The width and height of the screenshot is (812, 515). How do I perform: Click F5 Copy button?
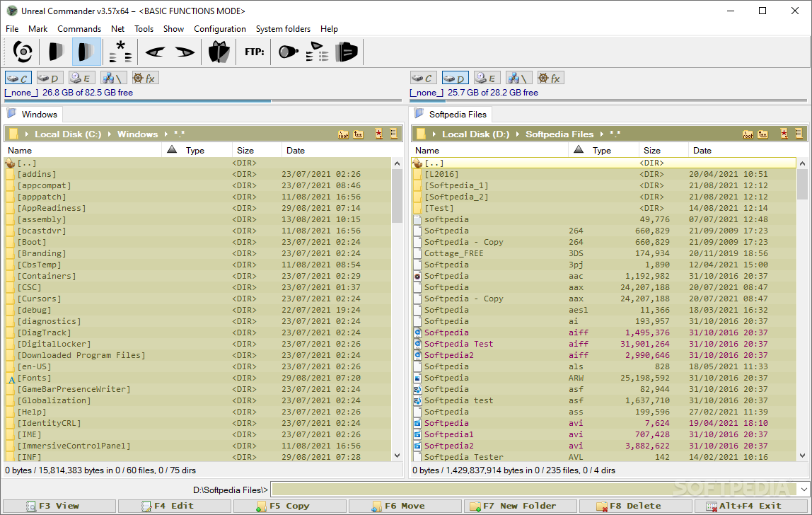(x=290, y=507)
